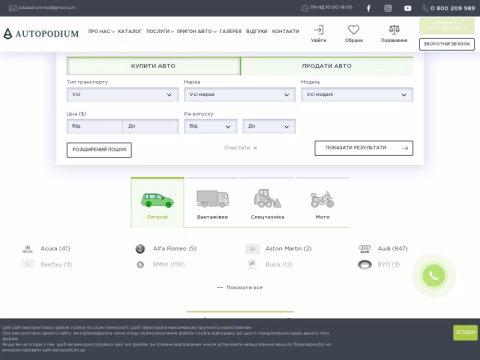Open Alfa Romeo (5) brand link
Screen dimensions: 480x360
pyautogui.click(x=175, y=249)
